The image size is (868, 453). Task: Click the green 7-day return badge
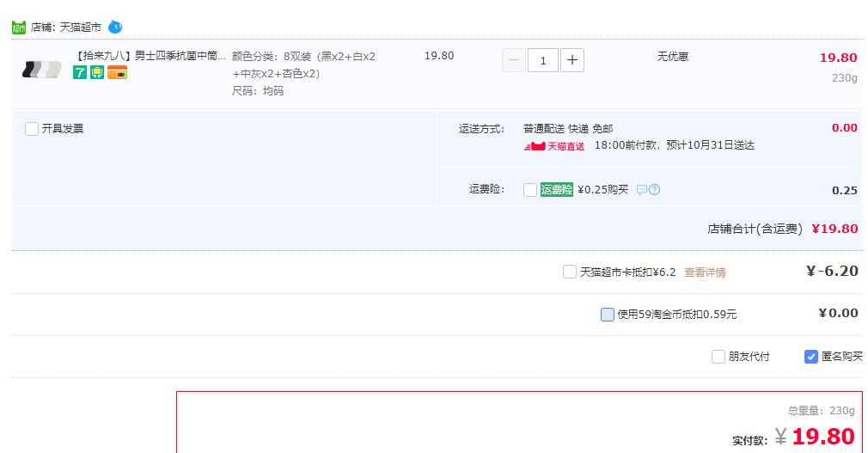coord(80,72)
